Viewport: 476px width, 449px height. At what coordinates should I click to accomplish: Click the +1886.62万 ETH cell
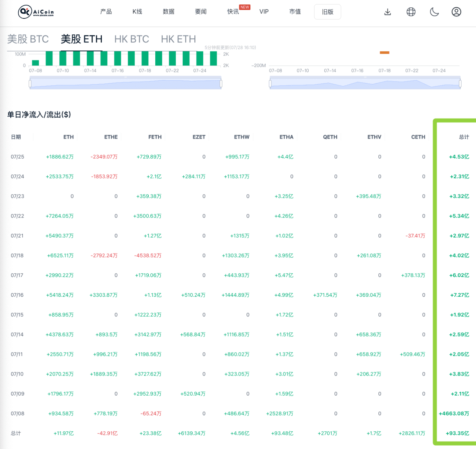point(60,157)
